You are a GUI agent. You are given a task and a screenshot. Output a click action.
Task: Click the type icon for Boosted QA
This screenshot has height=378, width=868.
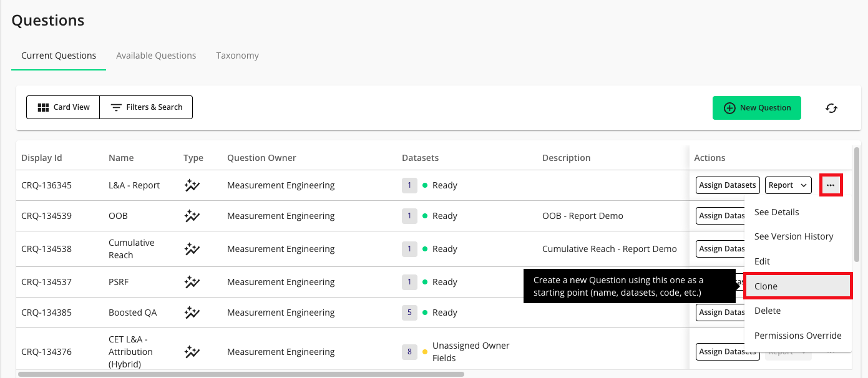192,313
